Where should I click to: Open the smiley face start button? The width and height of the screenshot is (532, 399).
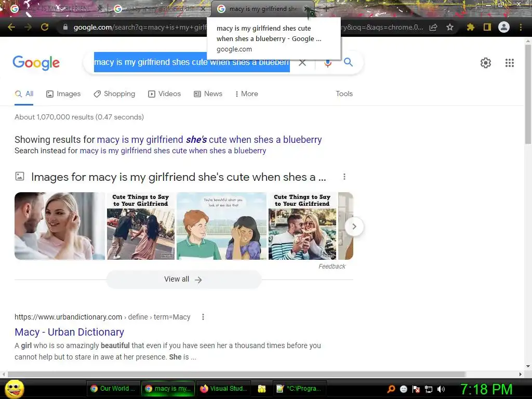point(14,389)
